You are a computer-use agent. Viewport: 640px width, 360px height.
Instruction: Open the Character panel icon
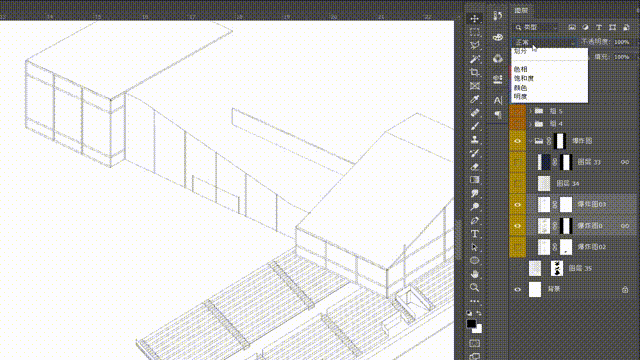[x=498, y=100]
